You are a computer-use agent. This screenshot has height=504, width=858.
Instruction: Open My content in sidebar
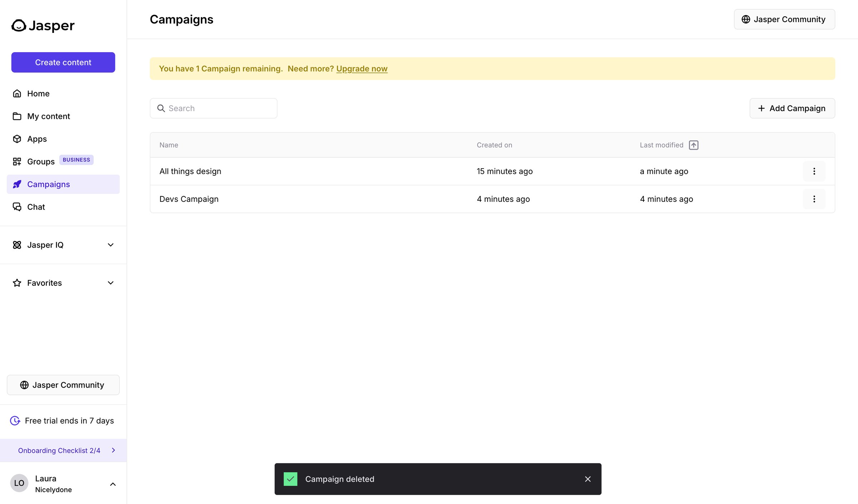(63, 116)
